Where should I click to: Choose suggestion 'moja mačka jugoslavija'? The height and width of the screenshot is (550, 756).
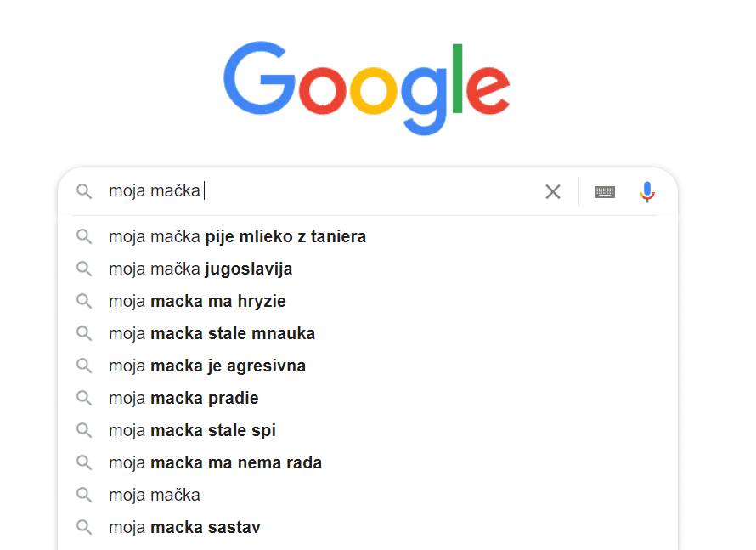coord(368,269)
